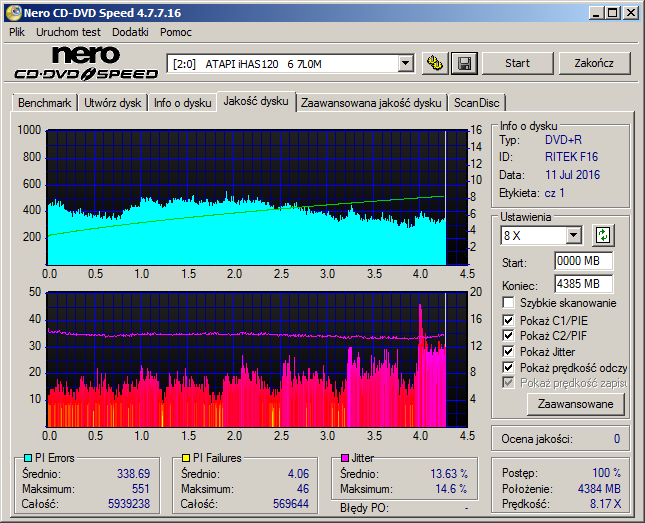Open the Dodatki menu
Screen dimensions: 645x523
pyautogui.click(x=130, y=32)
